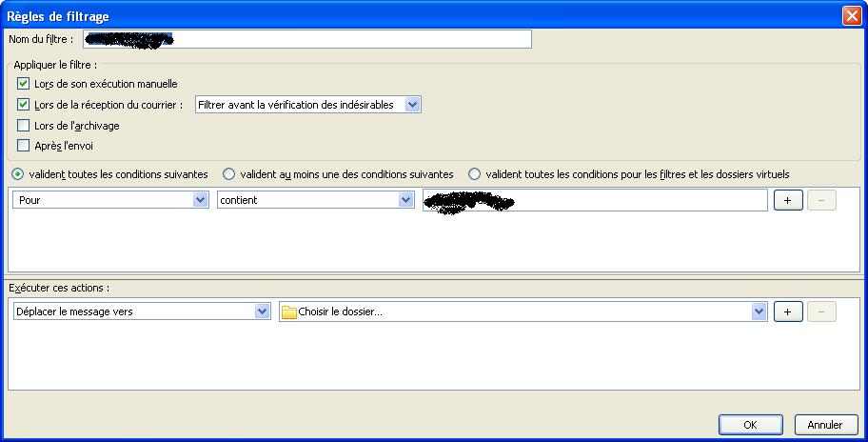The height and width of the screenshot is (442, 868).
Task: Add a new action with the plus button
Action: point(787,311)
